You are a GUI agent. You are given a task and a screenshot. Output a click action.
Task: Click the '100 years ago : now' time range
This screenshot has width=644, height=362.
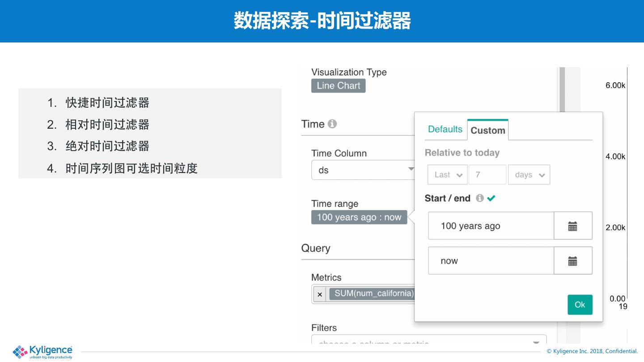click(359, 217)
